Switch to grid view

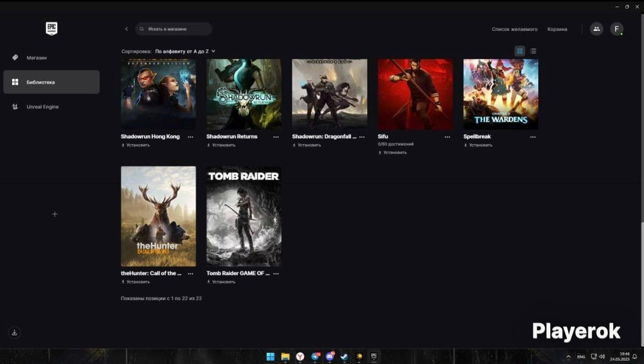click(x=520, y=51)
